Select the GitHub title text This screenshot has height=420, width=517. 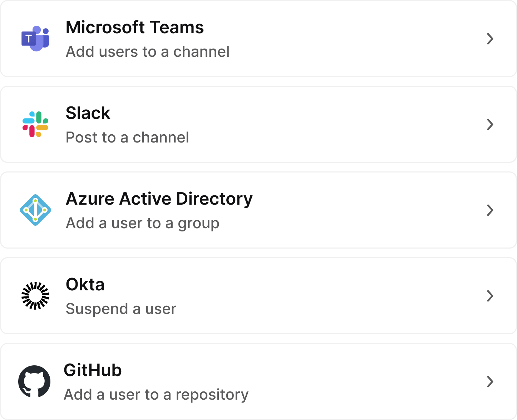pyautogui.click(x=93, y=370)
